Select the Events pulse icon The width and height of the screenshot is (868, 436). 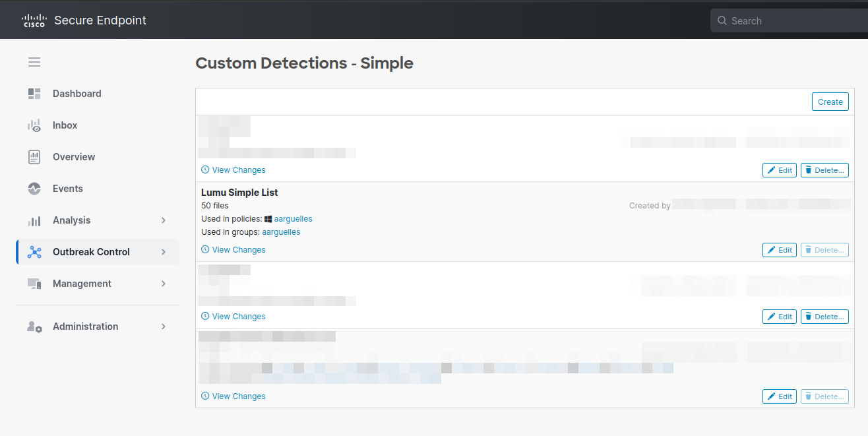(x=34, y=189)
